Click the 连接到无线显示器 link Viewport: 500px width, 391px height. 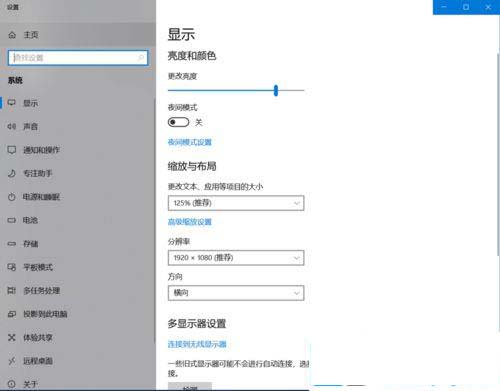[x=197, y=344]
